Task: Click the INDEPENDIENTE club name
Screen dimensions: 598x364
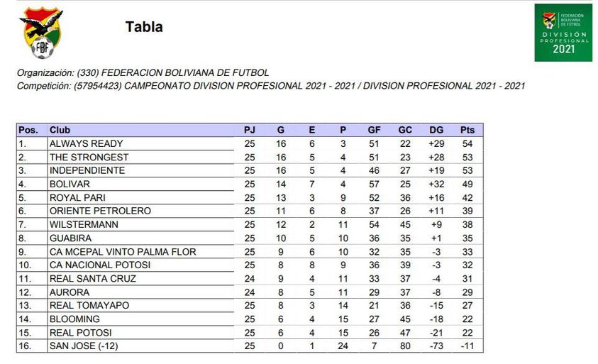Action: tap(87, 170)
